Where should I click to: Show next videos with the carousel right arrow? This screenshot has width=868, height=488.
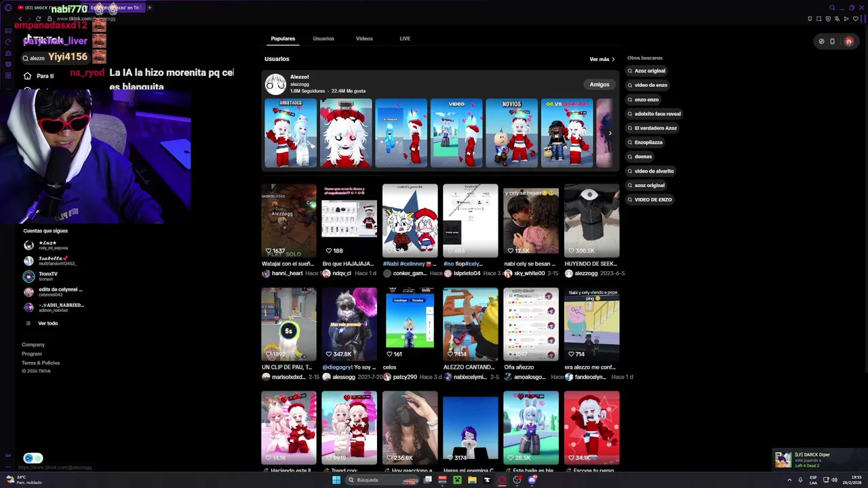(x=610, y=133)
